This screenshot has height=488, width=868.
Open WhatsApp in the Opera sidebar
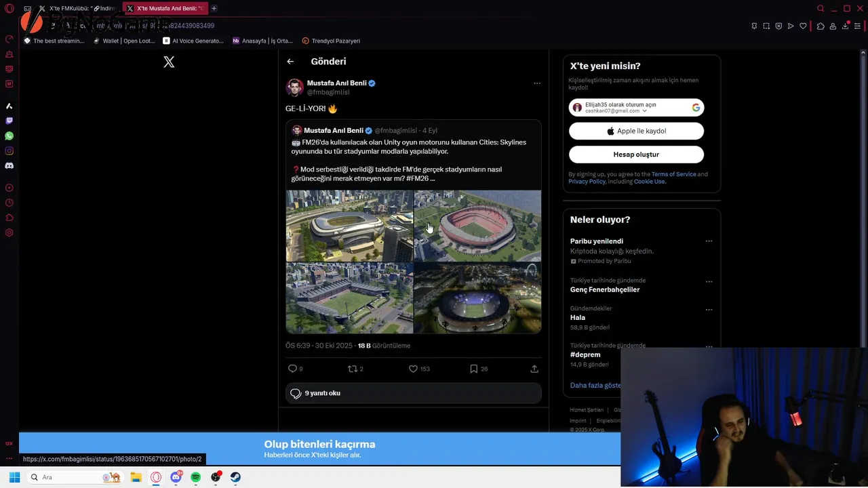click(x=9, y=136)
